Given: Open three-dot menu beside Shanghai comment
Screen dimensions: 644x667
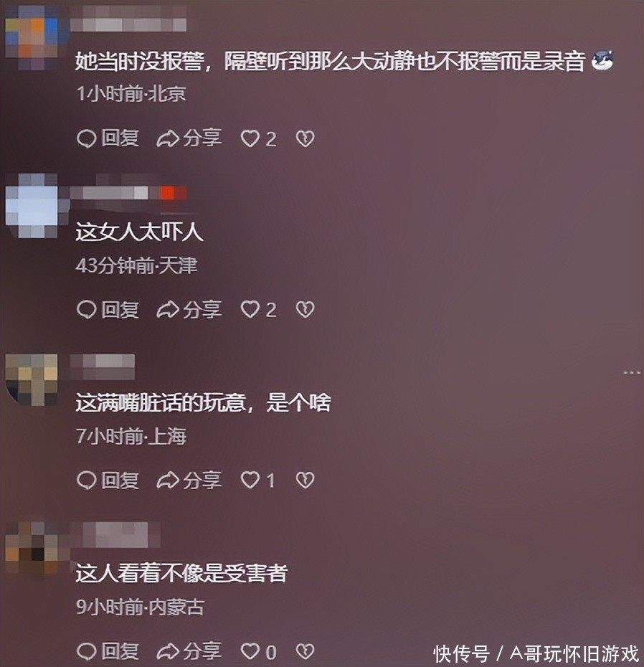Looking at the screenshot, I should pyautogui.click(x=632, y=373).
